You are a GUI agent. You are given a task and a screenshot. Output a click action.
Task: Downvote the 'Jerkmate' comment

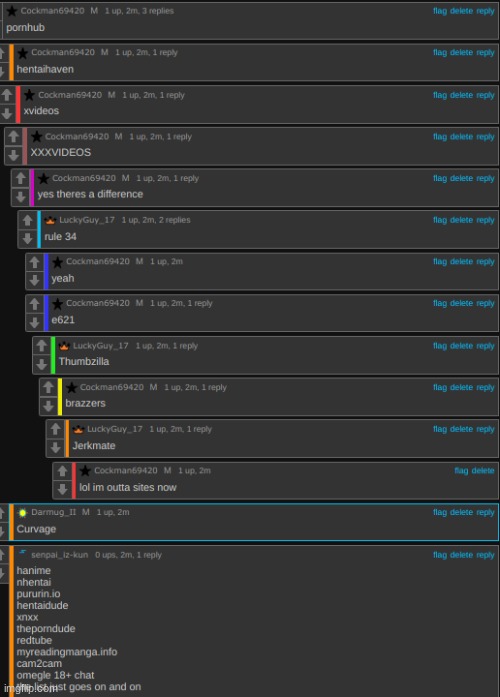[56, 448]
